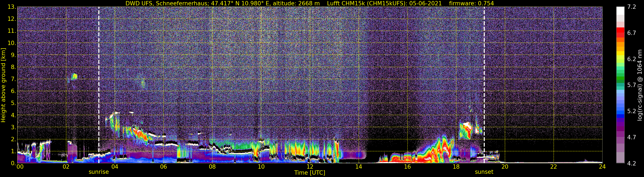Click "DWD UFS, Schneefernerhaus" in the plot title

coord(167,3)
